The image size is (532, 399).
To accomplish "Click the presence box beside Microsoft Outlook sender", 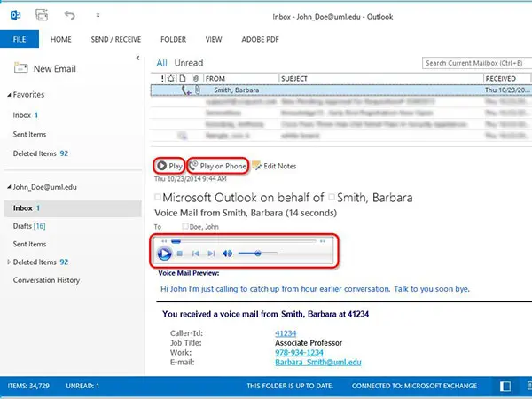I will 158,197.
